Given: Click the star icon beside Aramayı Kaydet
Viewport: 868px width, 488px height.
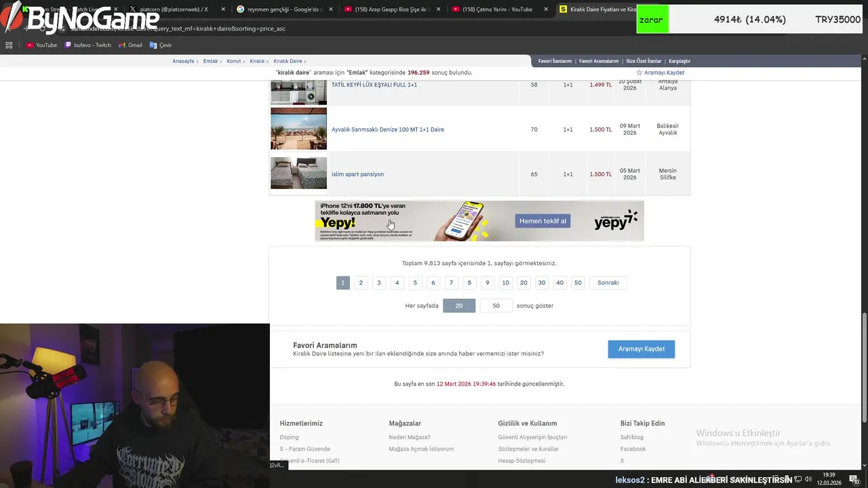Looking at the screenshot, I should tap(639, 73).
